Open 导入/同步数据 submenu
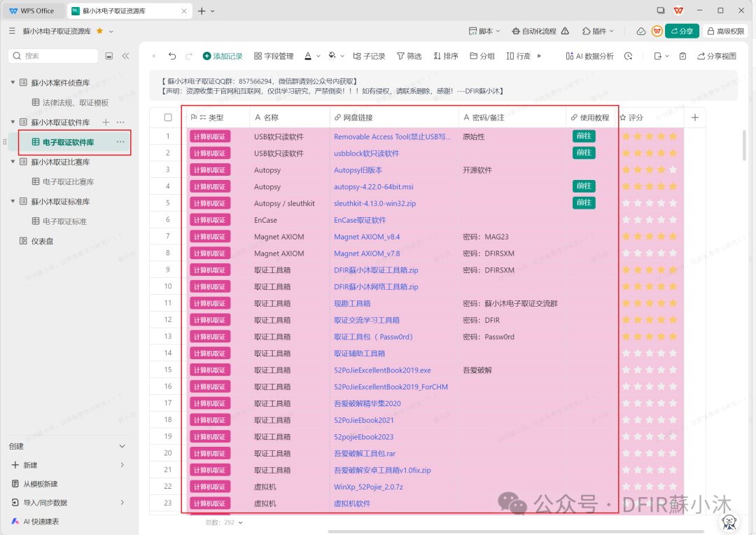Image resolution: width=756 pixels, height=535 pixels. 67,502
